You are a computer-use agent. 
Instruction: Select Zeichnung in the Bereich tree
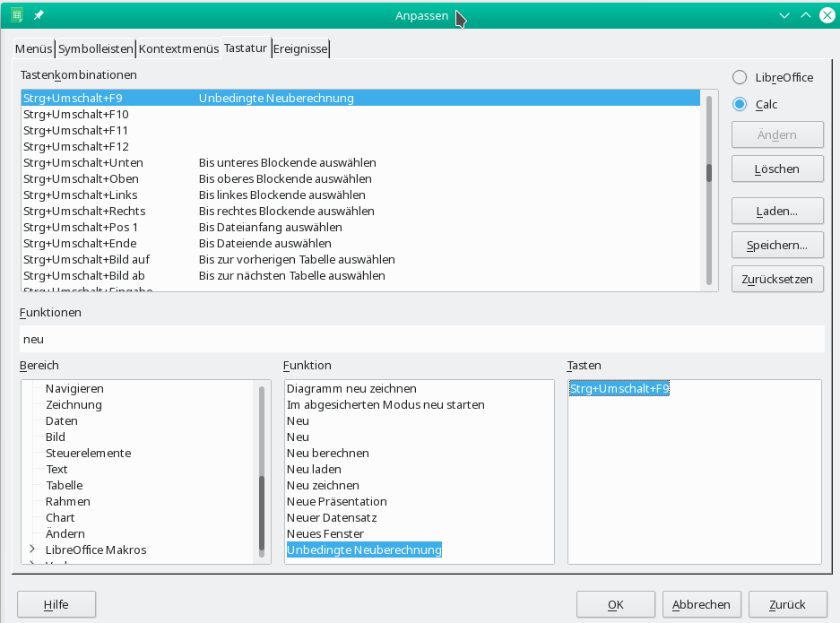(x=74, y=404)
